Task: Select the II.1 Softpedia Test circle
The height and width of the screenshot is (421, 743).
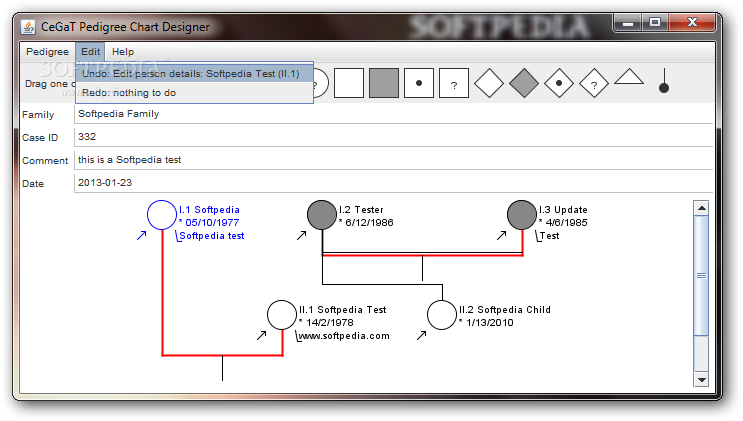Action: coord(282,315)
